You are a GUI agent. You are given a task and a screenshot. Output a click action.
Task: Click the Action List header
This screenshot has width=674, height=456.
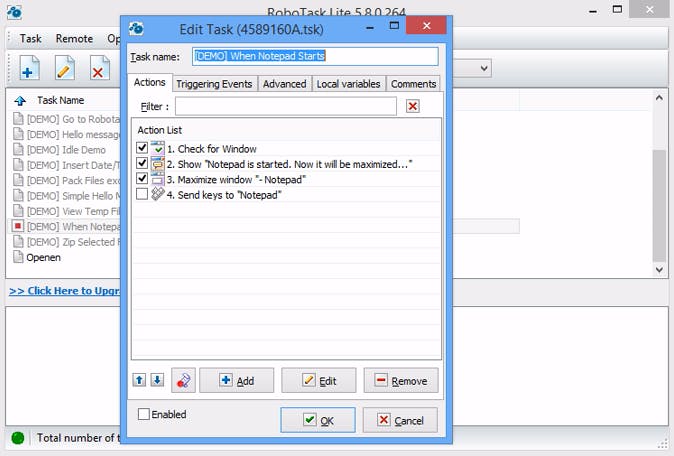click(x=160, y=130)
